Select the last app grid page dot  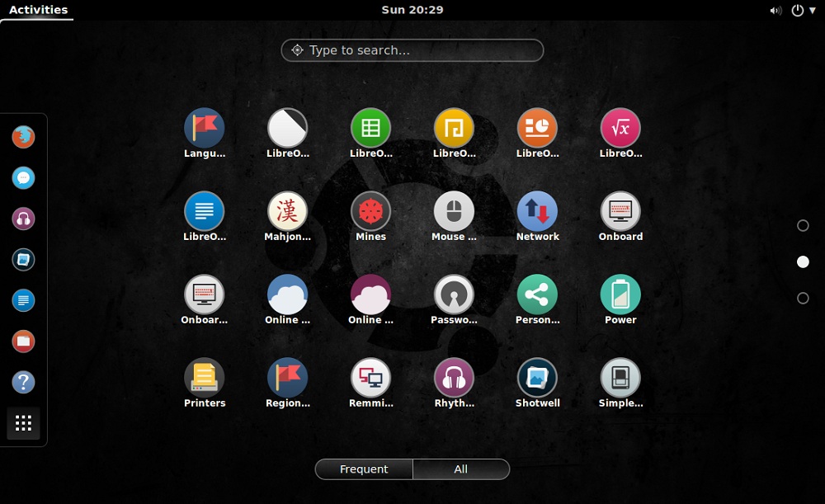coord(802,299)
